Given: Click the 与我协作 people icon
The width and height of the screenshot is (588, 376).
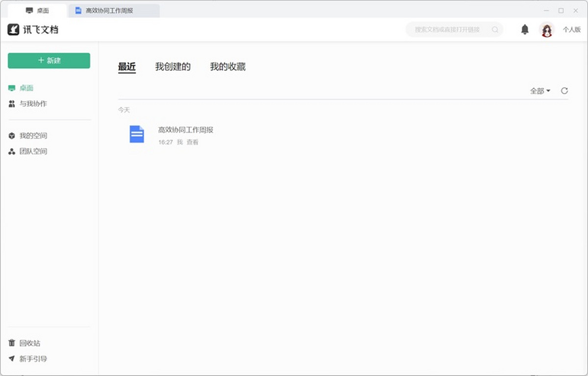Looking at the screenshot, I should [12, 104].
